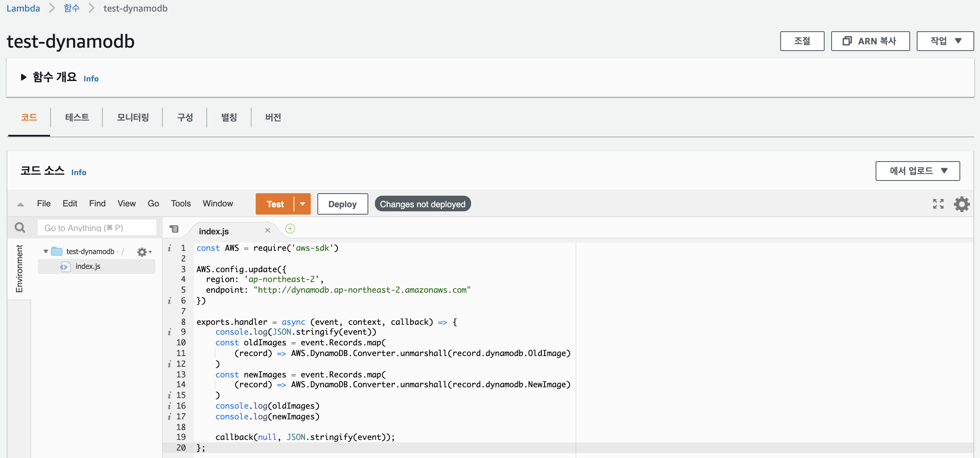This screenshot has height=458, width=980.
Task: Open the 에서 업로드 dropdown
Action: (918, 171)
